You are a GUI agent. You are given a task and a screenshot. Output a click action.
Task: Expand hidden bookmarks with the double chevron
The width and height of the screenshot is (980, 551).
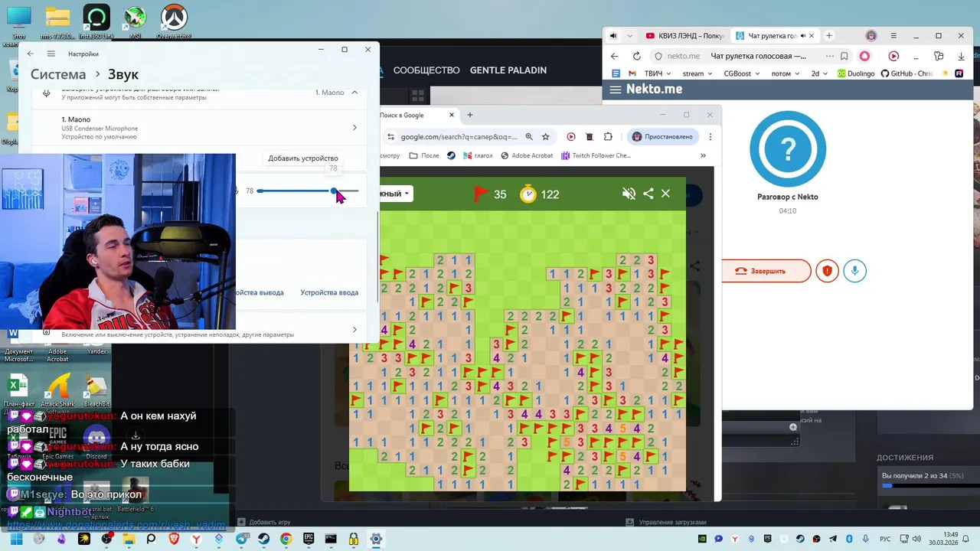pos(703,155)
